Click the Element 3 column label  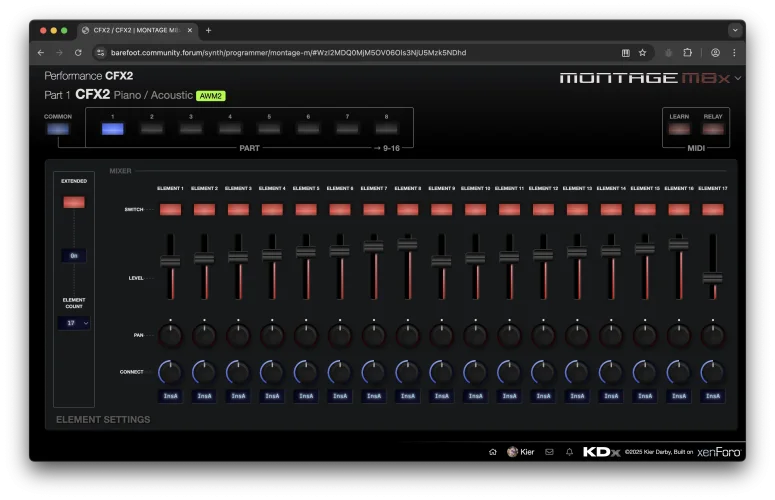238,188
